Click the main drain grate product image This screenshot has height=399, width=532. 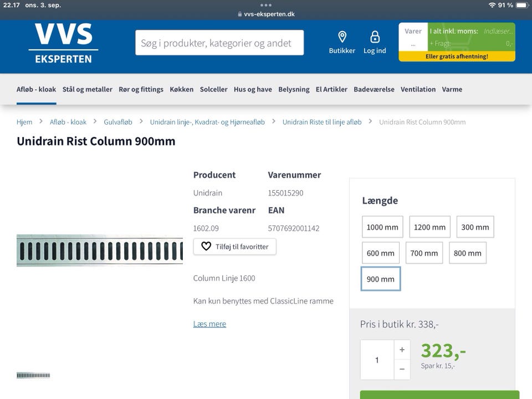(x=100, y=250)
